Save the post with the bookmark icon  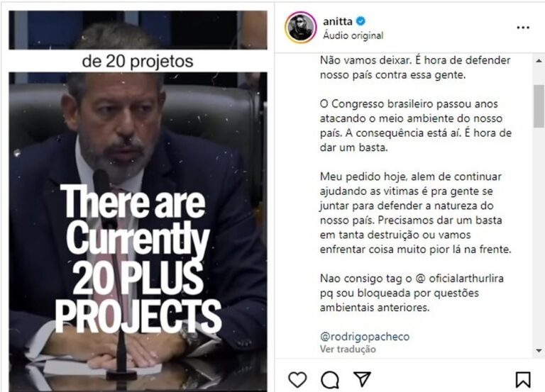[x=523, y=379]
